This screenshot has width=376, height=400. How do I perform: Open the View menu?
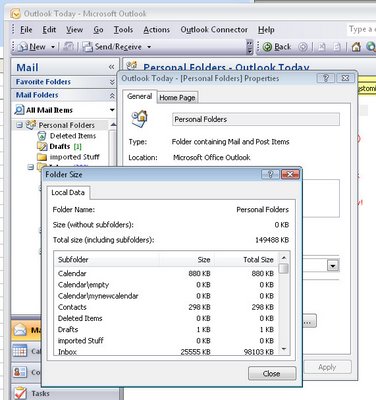click(74, 30)
